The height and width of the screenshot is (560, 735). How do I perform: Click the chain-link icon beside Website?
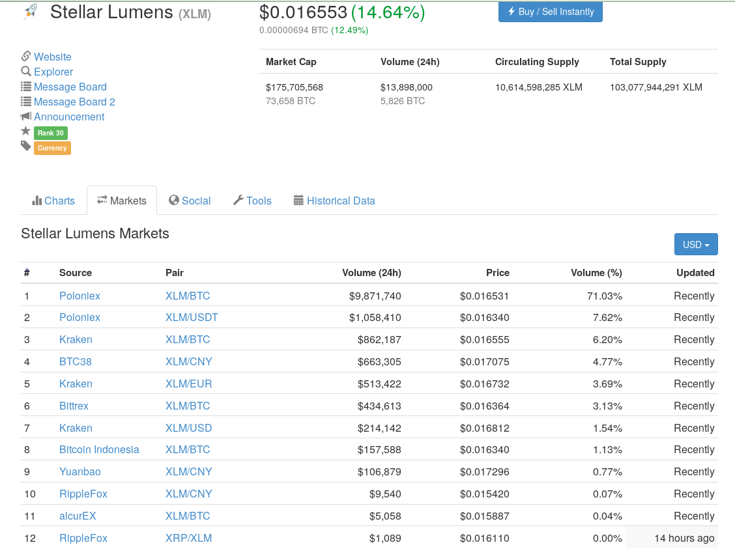[x=26, y=56]
